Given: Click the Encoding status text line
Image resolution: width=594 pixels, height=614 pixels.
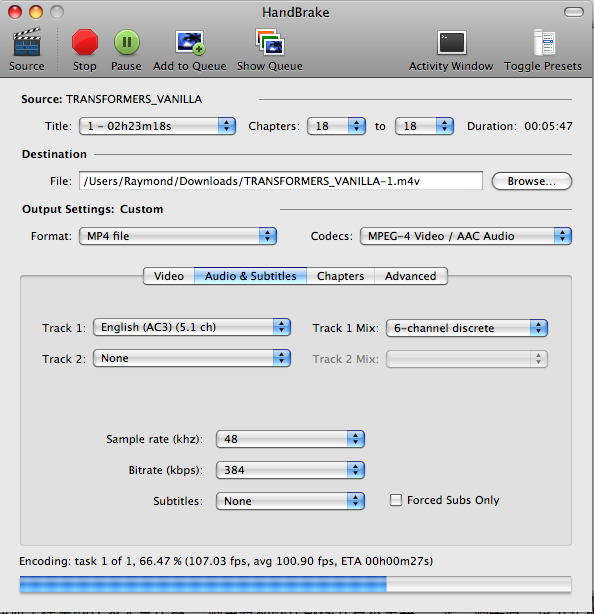Looking at the screenshot, I should pos(226,561).
